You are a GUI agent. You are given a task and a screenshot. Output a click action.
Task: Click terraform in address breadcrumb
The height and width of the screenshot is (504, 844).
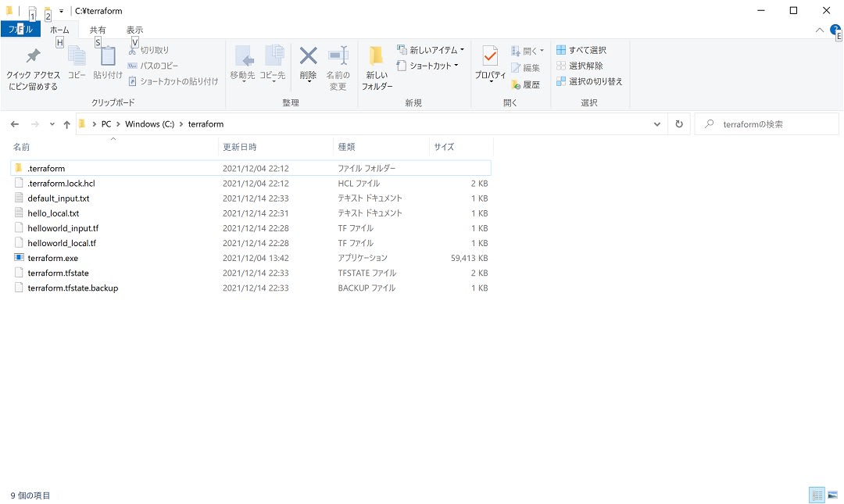206,124
